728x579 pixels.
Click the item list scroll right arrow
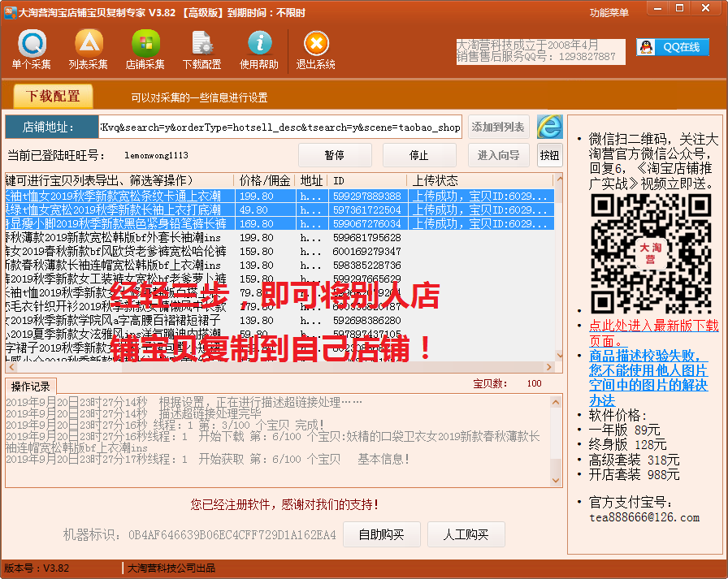548,367
